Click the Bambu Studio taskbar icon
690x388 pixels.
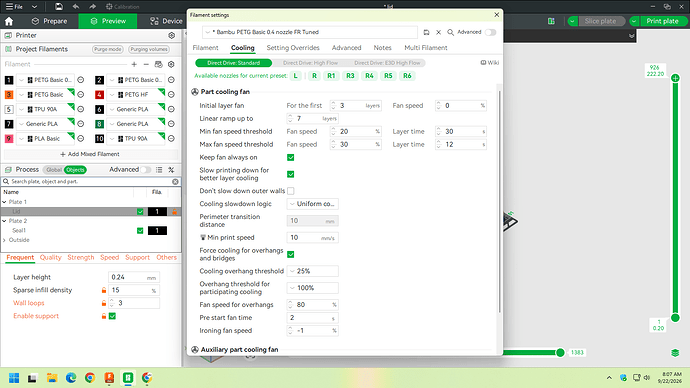coord(128,378)
